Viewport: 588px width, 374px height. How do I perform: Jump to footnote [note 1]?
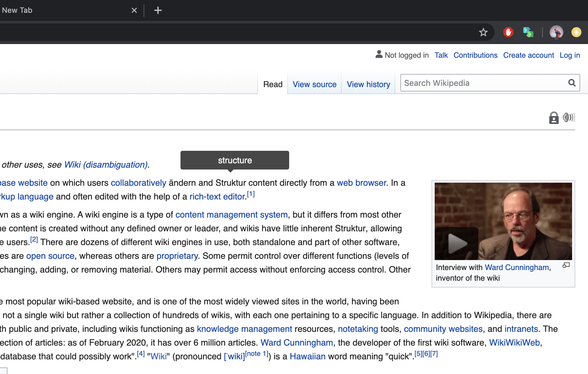tap(257, 354)
